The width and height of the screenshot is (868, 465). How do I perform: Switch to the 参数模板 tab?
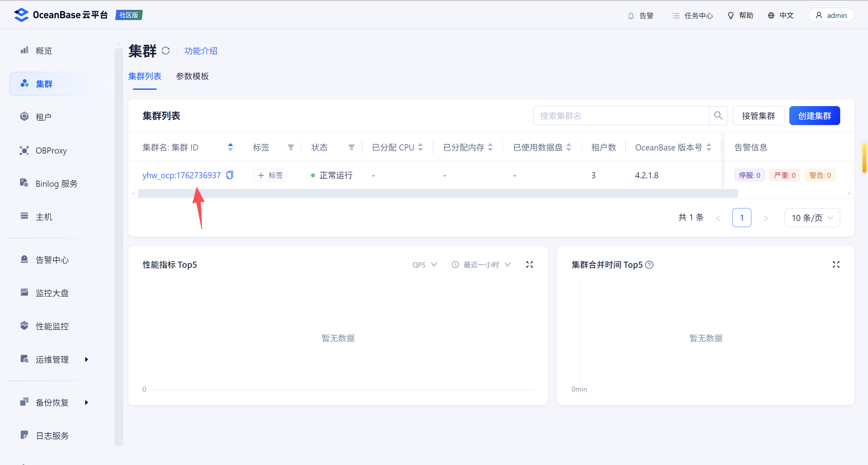192,76
